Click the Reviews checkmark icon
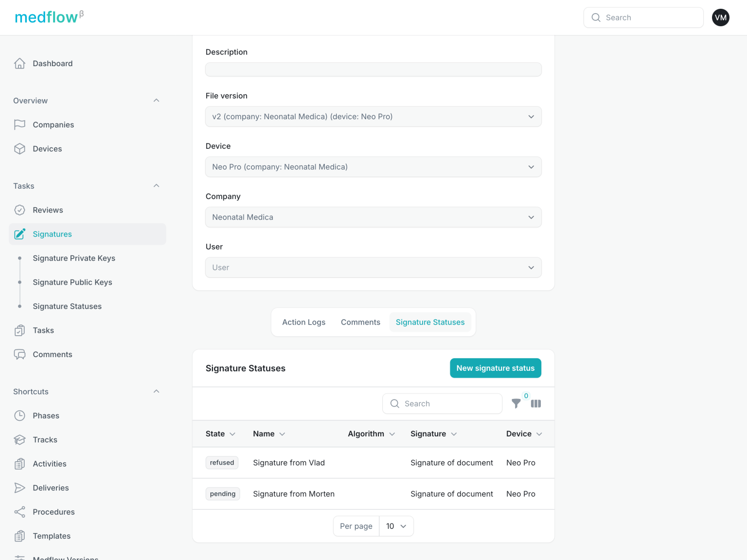 click(x=19, y=210)
